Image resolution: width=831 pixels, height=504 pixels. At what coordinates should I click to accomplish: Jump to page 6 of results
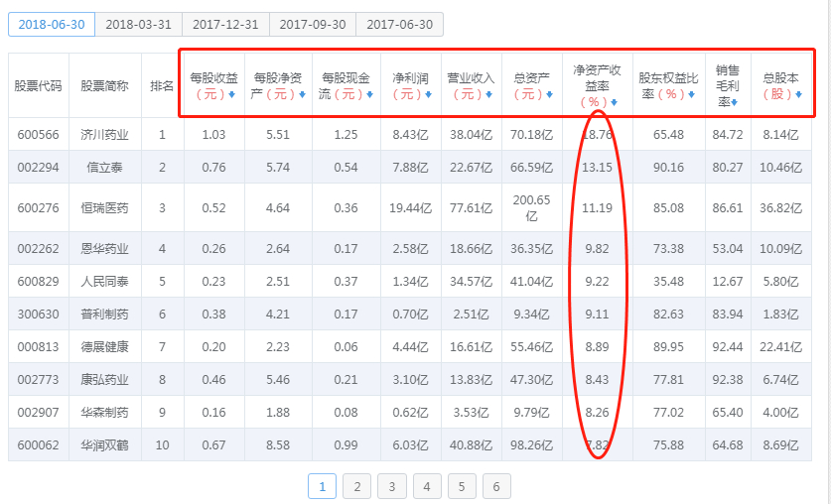click(x=495, y=486)
